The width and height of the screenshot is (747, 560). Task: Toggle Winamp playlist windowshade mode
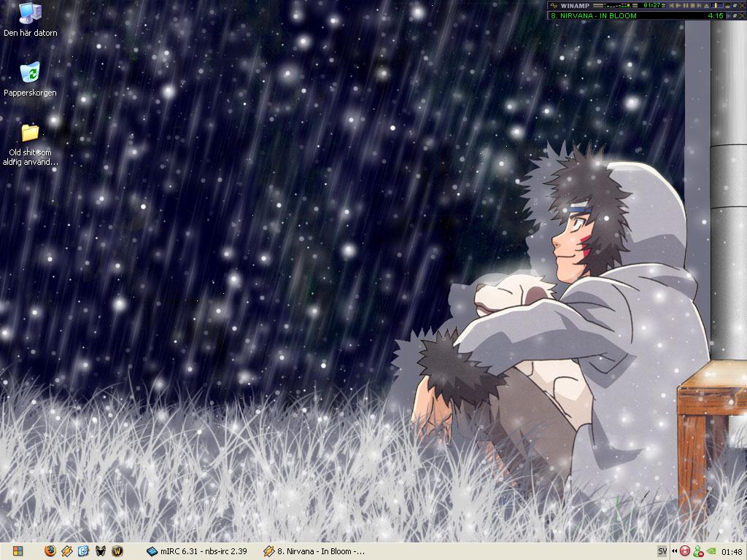734,16
